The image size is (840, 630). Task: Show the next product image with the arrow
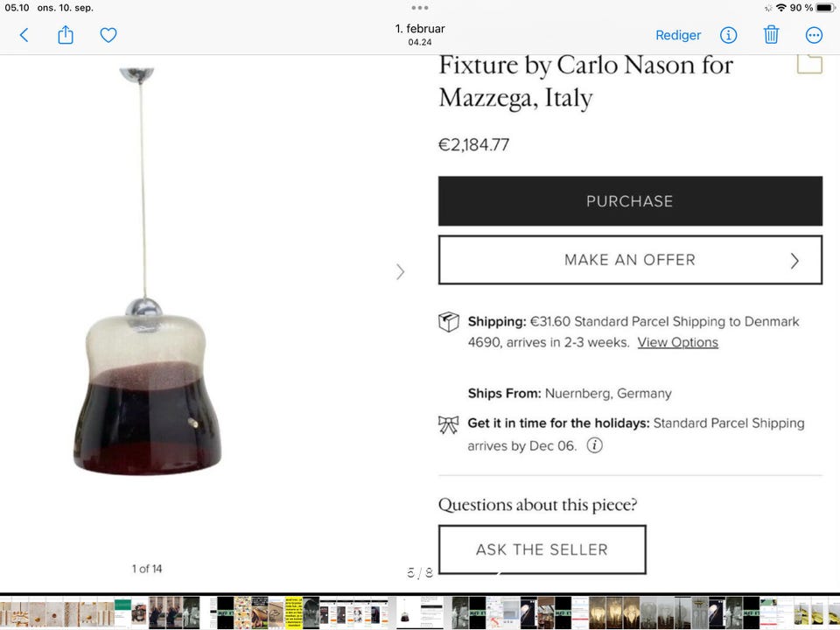(401, 271)
